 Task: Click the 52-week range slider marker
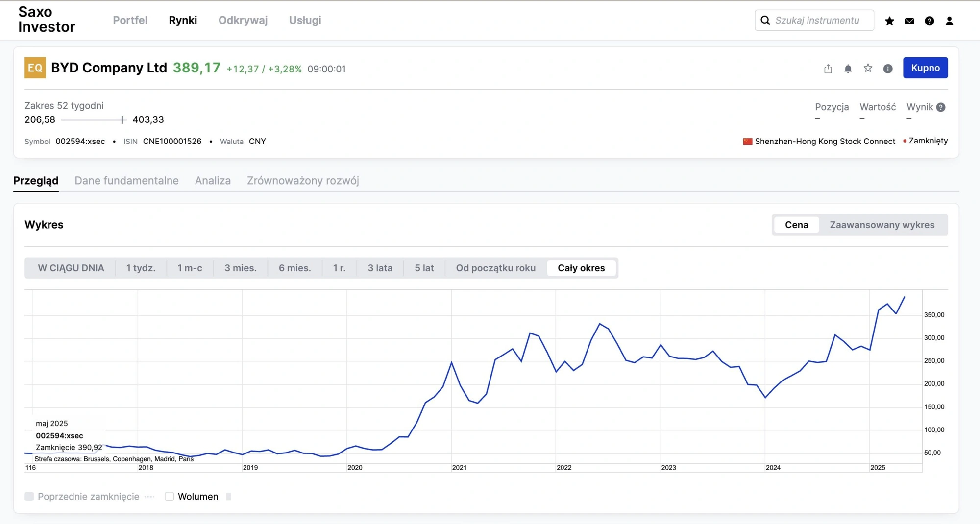pos(122,119)
